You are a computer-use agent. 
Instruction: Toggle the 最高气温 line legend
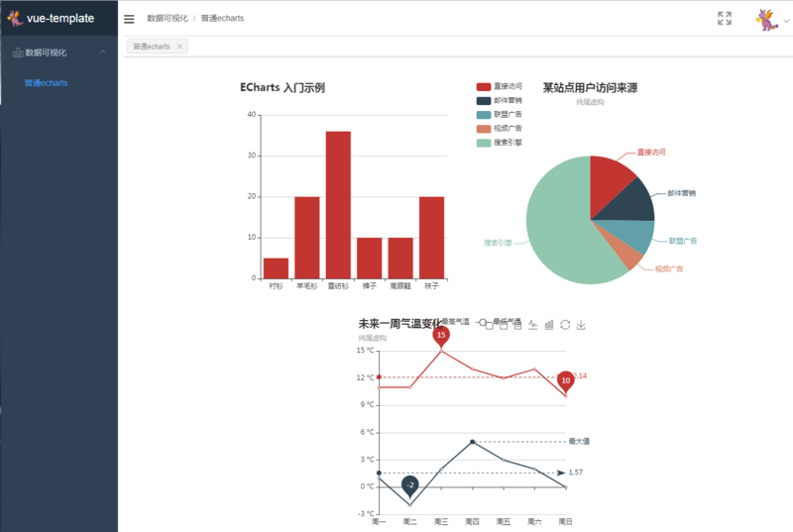click(x=456, y=321)
